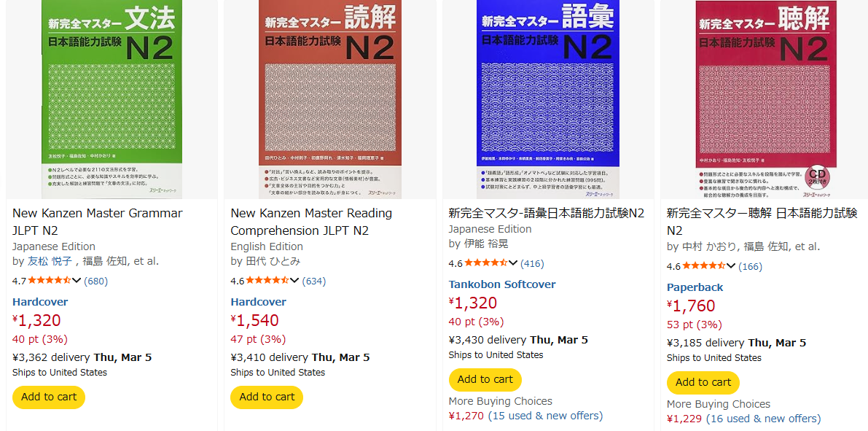Open star rating icons for Grammar N2
The height and width of the screenshot is (431, 868).
pos(49,280)
